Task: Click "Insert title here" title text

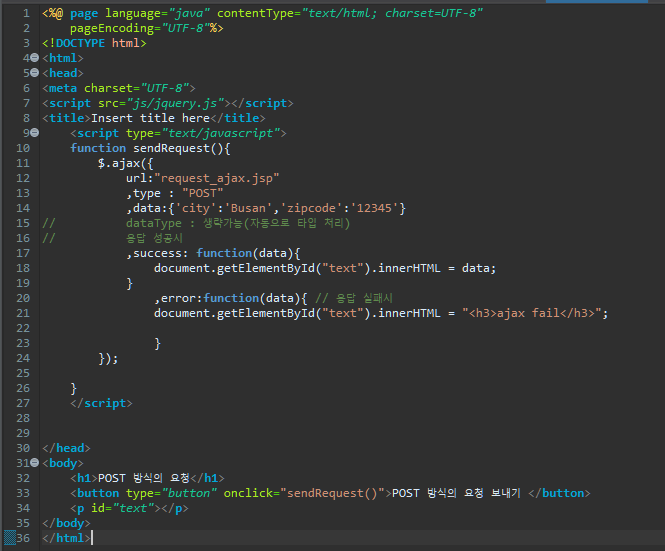Action: (x=150, y=118)
